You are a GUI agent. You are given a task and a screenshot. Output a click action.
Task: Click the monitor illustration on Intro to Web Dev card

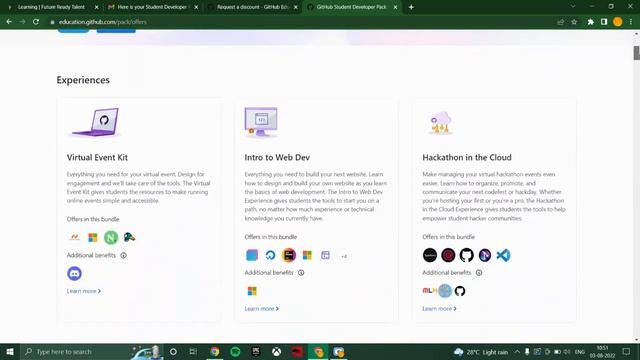tap(261, 122)
